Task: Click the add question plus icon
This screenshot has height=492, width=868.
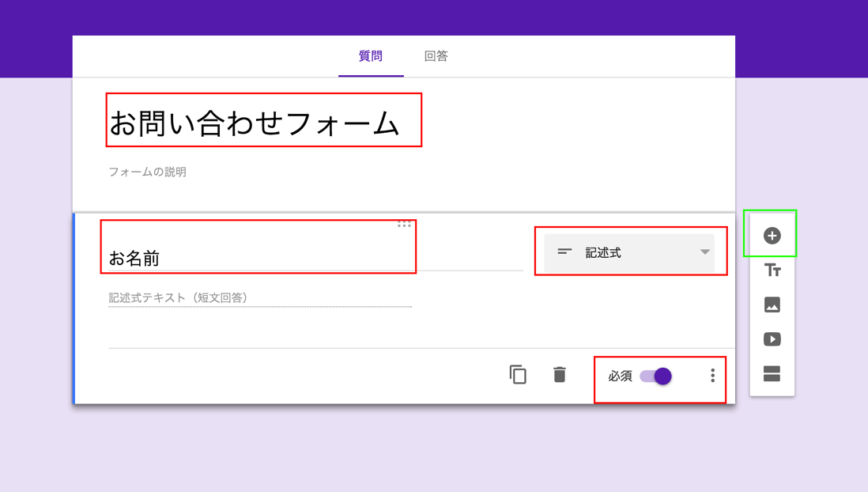Action: coord(772,236)
